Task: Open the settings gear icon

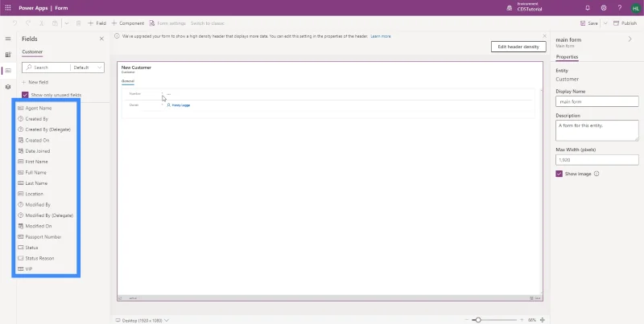Action: click(x=604, y=8)
